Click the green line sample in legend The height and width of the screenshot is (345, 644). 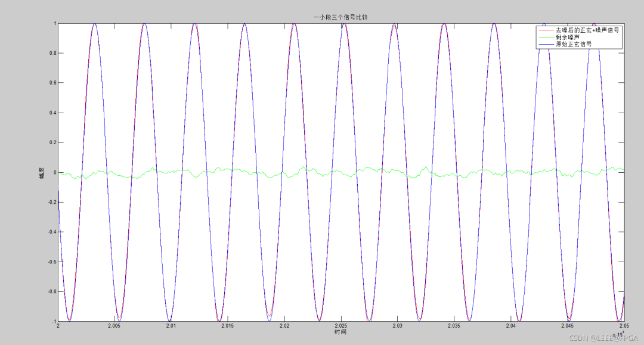click(x=546, y=37)
